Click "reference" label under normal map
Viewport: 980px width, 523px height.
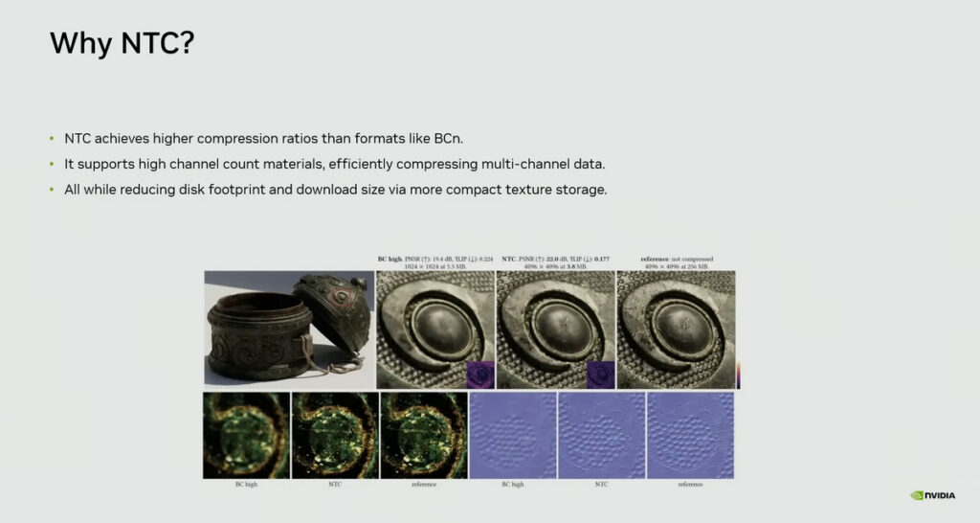pyautogui.click(x=690, y=485)
